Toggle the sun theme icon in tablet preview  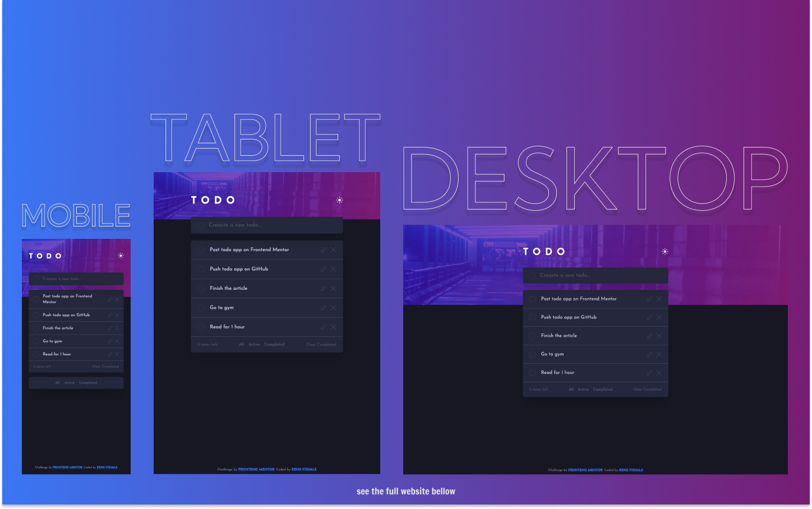[339, 200]
